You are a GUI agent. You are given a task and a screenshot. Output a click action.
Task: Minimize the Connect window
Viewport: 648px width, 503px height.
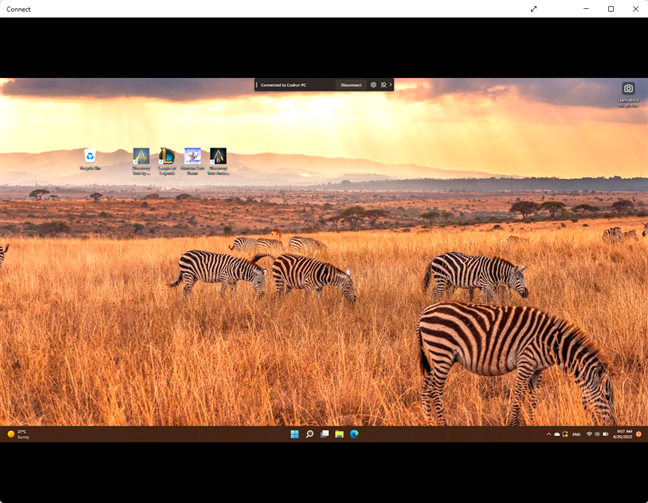[x=586, y=9]
